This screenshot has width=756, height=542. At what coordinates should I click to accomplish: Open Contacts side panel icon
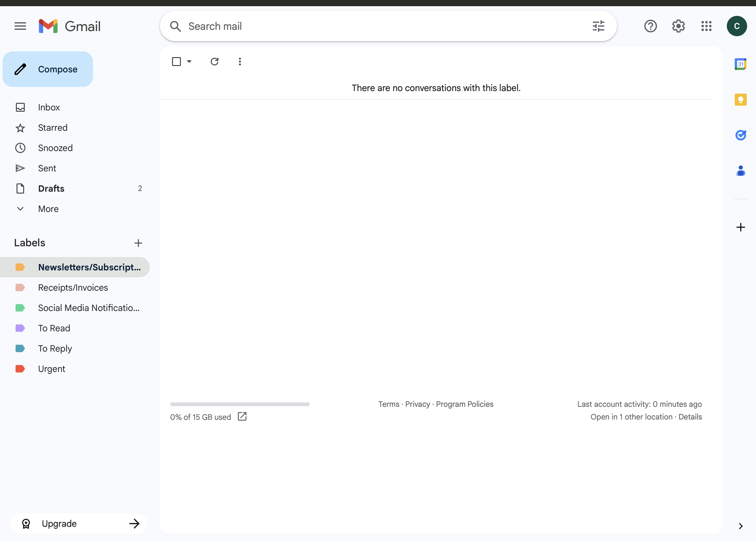[x=740, y=171]
